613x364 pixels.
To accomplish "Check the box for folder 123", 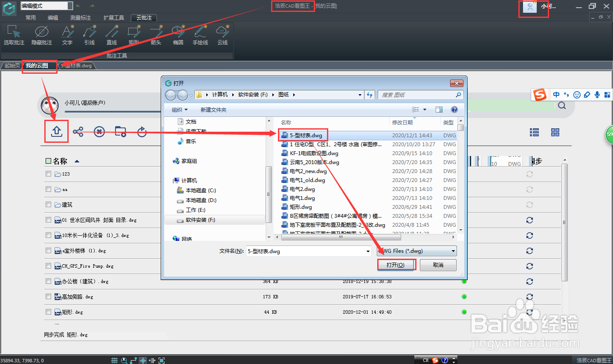I will [48, 174].
